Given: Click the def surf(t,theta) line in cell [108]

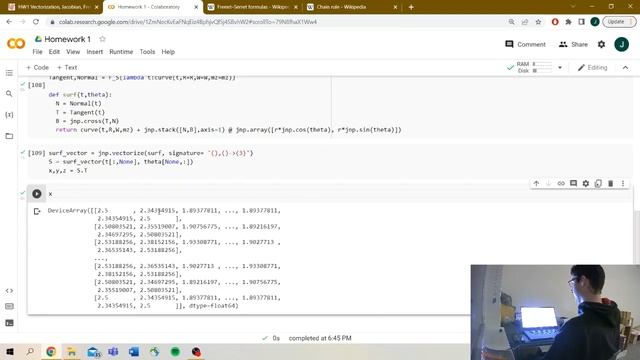Looking at the screenshot, I should 80,95.
